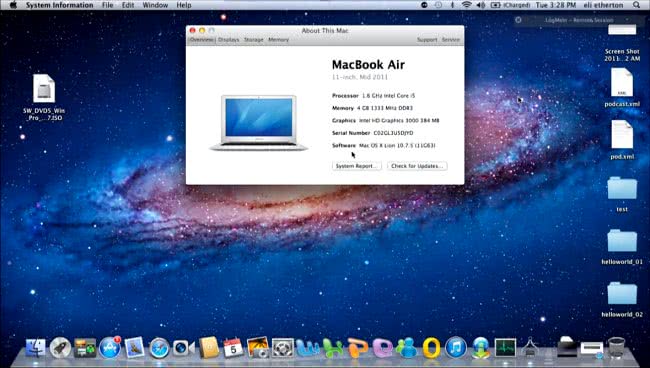Open the Apple menu

13,5
